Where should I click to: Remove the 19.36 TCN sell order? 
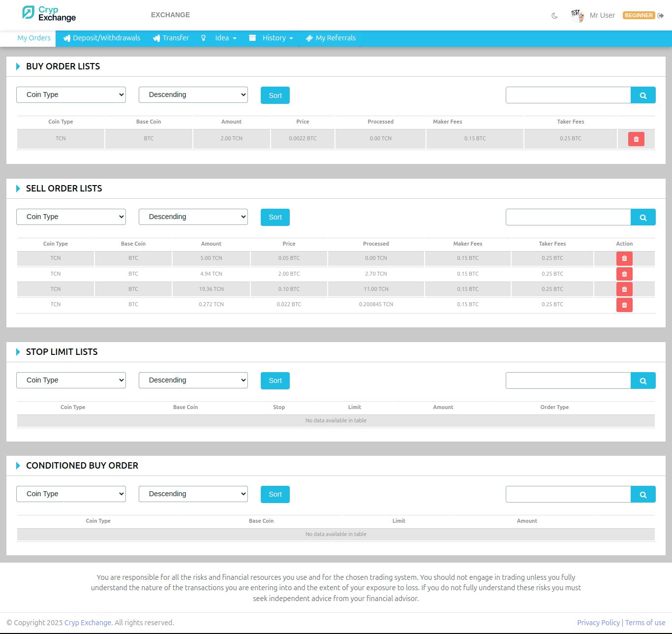pyautogui.click(x=624, y=289)
